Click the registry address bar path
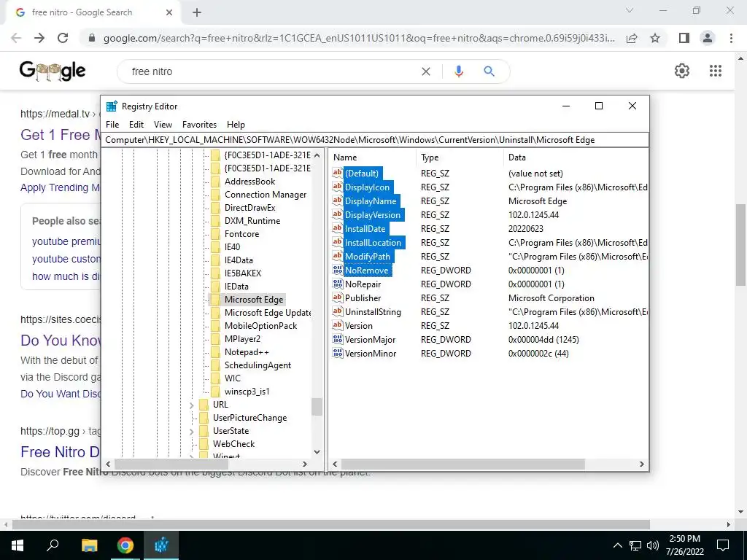Screen dimensions: 747x560 376,140
